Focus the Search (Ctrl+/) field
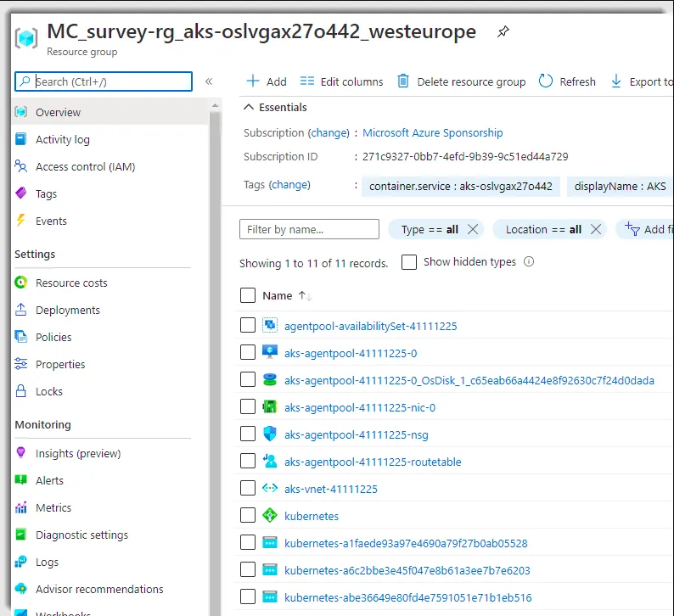Image resolution: width=674 pixels, height=616 pixels. (104, 81)
